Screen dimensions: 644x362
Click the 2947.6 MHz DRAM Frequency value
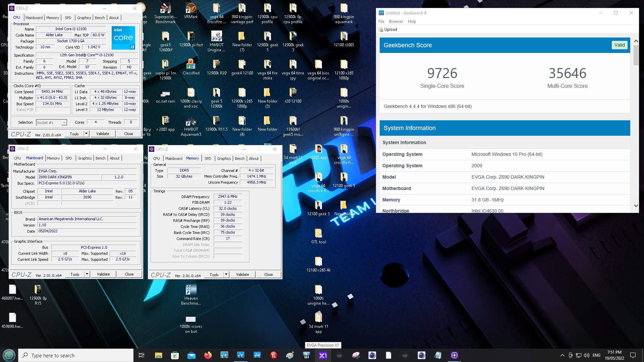click(228, 196)
